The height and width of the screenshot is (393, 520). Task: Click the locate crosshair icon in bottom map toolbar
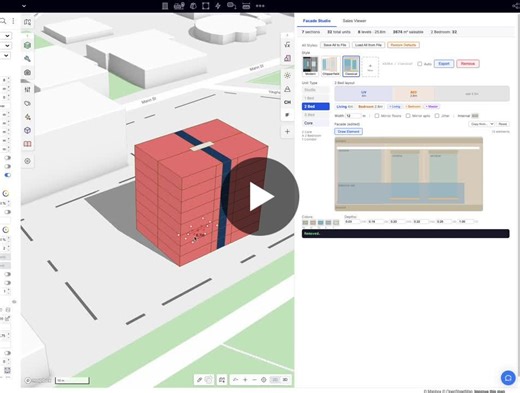(263, 380)
